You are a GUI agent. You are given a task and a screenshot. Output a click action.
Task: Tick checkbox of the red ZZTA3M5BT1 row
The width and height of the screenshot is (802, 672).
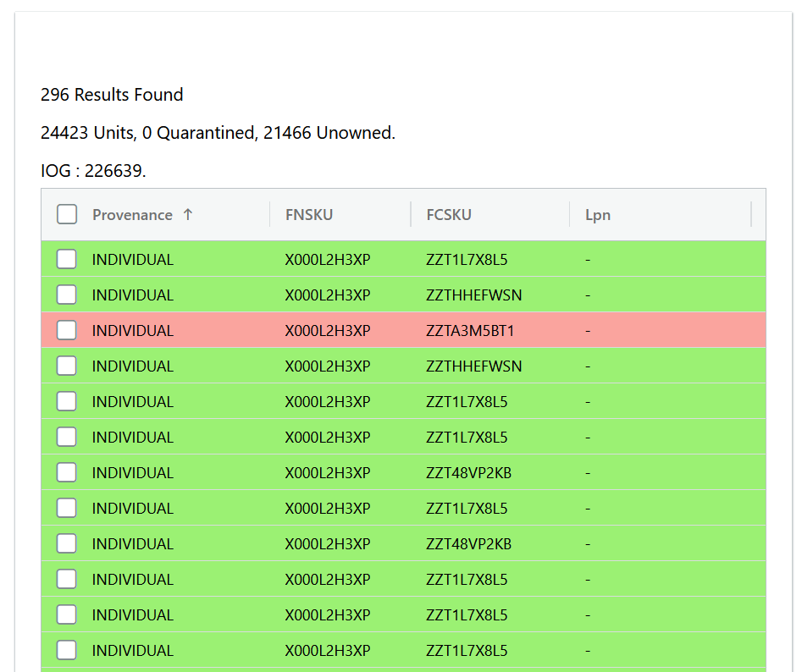point(67,330)
